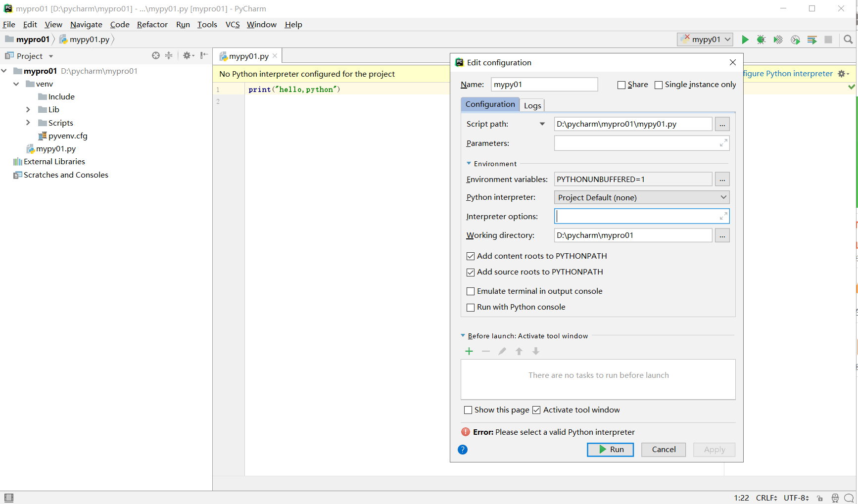Open the File menu
The width and height of the screenshot is (858, 504).
tap(9, 24)
